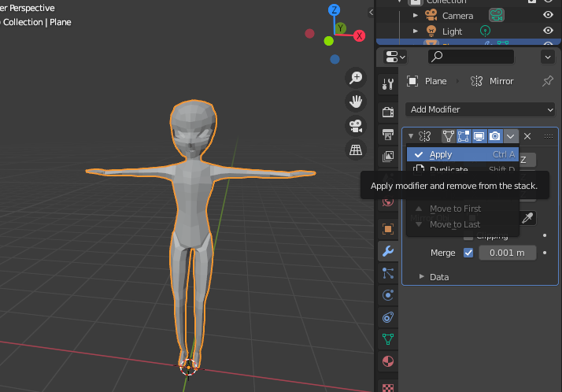Open the Tool properties tab
562x392 pixels.
[x=388, y=84]
